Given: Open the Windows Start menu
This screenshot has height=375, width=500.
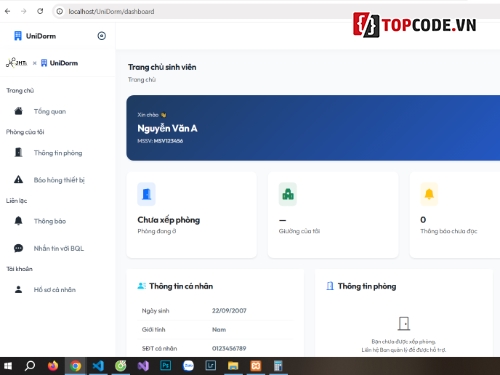Looking at the screenshot, I should click(8, 366).
